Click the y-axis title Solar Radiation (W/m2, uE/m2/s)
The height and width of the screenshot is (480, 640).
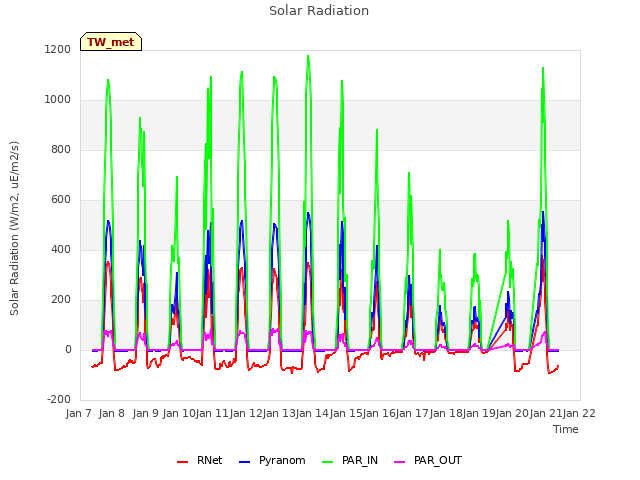14,228
